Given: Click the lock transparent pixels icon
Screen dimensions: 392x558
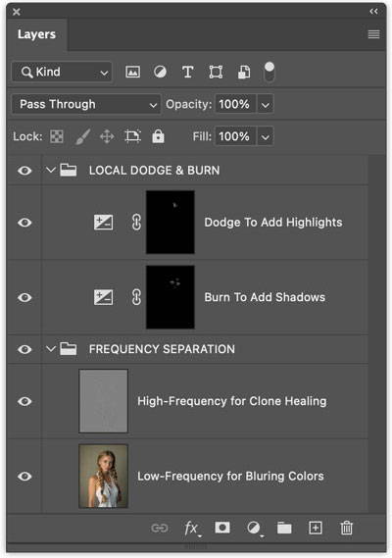Looking at the screenshot, I should 57,136.
